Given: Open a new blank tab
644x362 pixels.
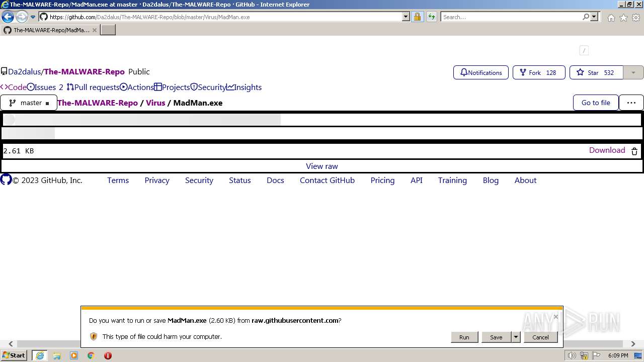Looking at the screenshot, I should (x=108, y=30).
